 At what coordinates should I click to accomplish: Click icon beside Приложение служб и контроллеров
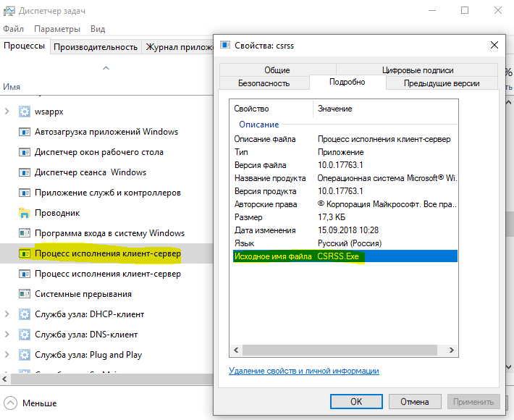(25, 193)
